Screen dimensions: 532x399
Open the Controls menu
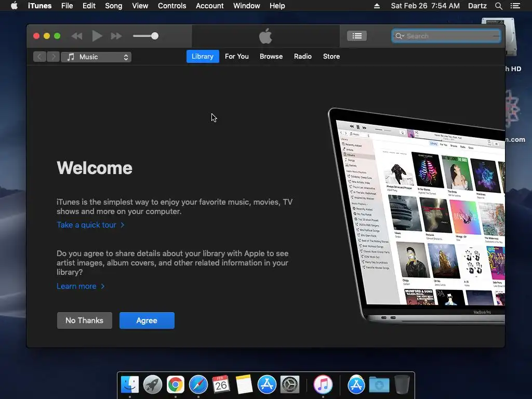click(172, 6)
